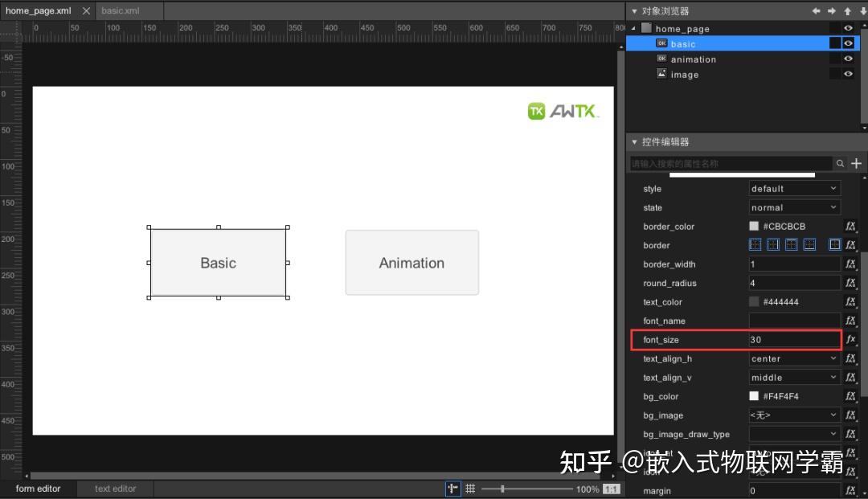Image resolution: width=868 pixels, height=499 pixels.
Task: Switch to the basic.xml tab
Action: point(127,10)
